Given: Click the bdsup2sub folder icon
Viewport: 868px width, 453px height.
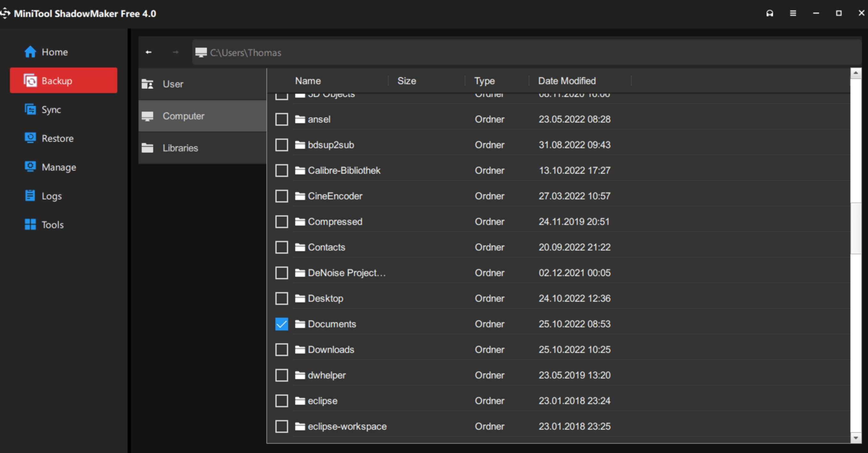Looking at the screenshot, I should (300, 145).
